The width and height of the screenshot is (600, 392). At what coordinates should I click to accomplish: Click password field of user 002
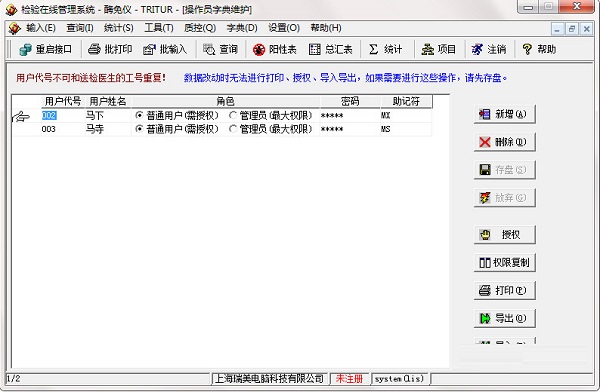click(x=350, y=116)
